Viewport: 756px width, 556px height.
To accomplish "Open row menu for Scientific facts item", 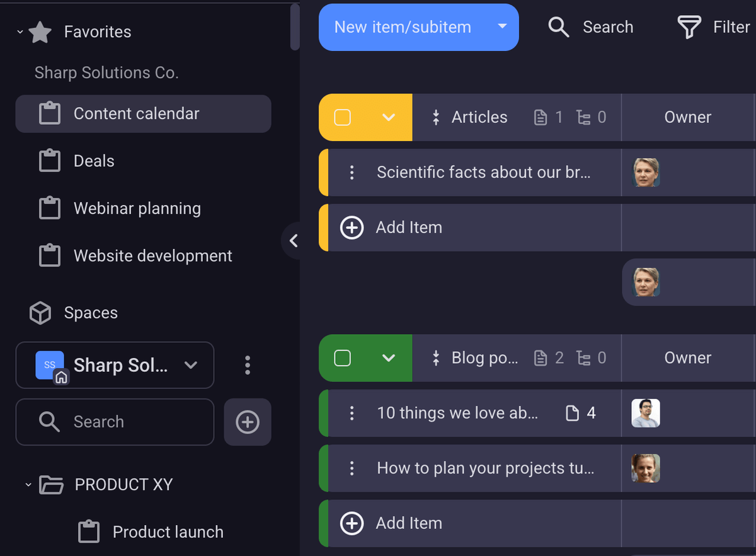I will (x=352, y=173).
